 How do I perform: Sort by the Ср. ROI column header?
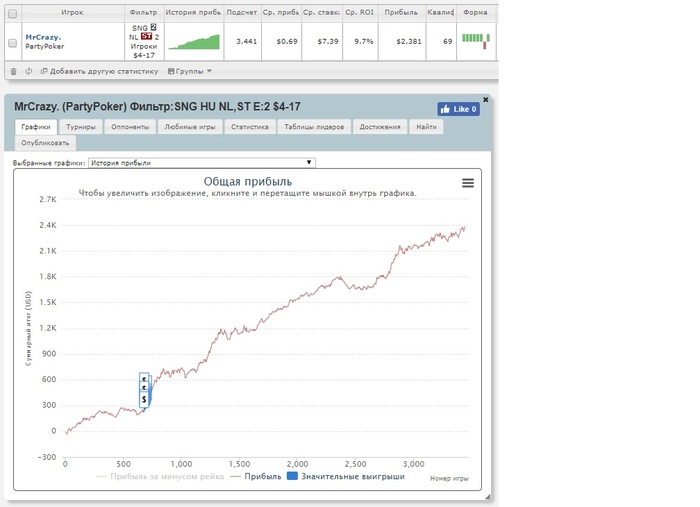(360, 12)
